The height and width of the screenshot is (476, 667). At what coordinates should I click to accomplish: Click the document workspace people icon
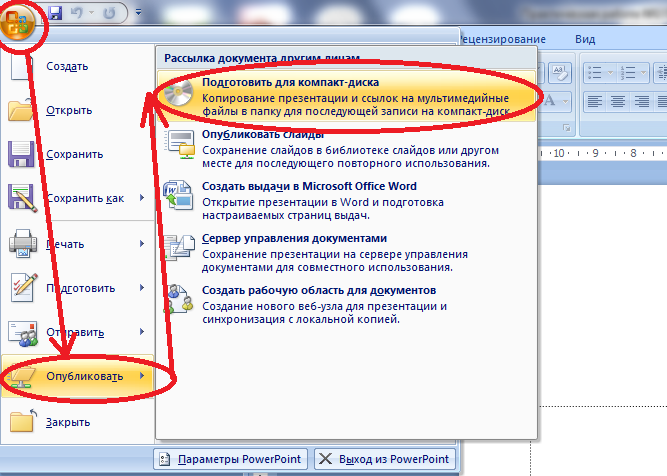tap(179, 299)
